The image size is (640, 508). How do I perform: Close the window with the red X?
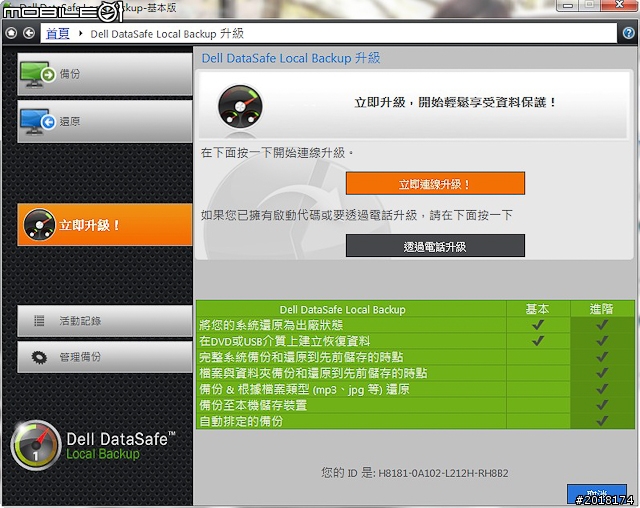click(x=619, y=5)
